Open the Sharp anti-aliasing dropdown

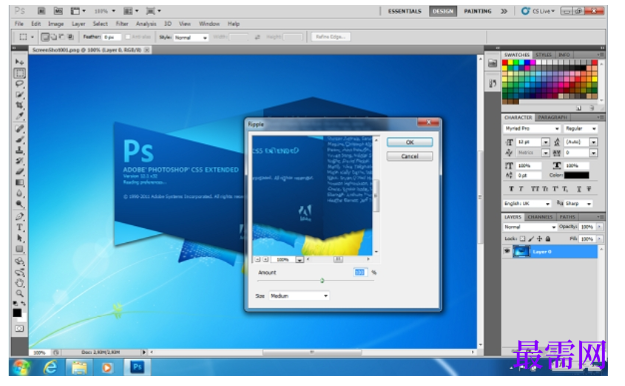click(x=579, y=203)
